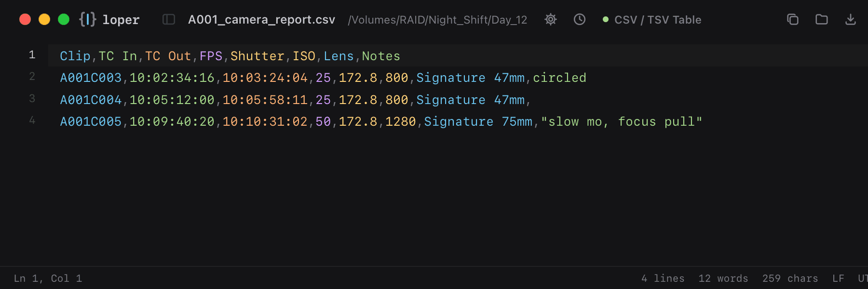Image resolution: width=868 pixels, height=289 pixels.
Task: Click the Shutter header field
Action: click(x=258, y=56)
